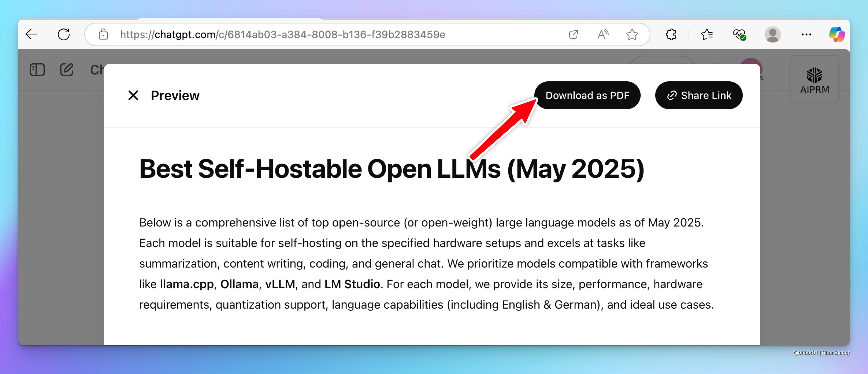Viewport: 868px width, 374px height.
Task: Launch the Copilot sidebar icon
Action: click(x=836, y=34)
